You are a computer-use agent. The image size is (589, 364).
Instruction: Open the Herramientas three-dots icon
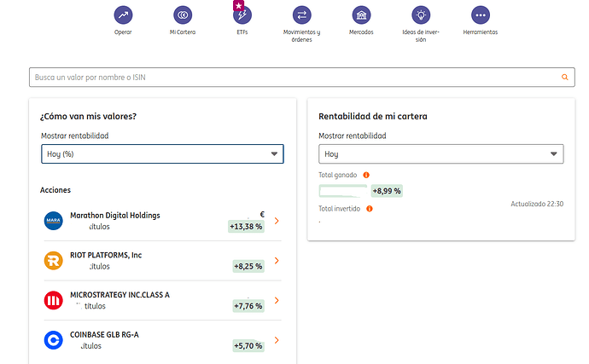(481, 15)
